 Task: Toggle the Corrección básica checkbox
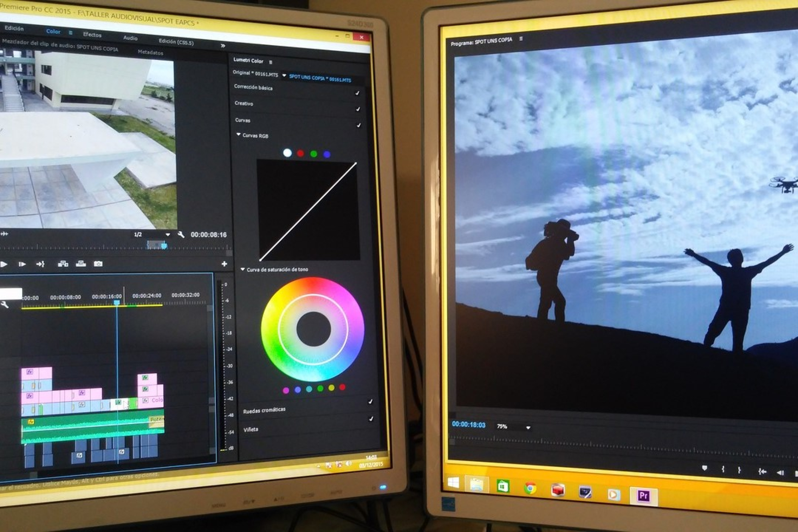pos(358,93)
